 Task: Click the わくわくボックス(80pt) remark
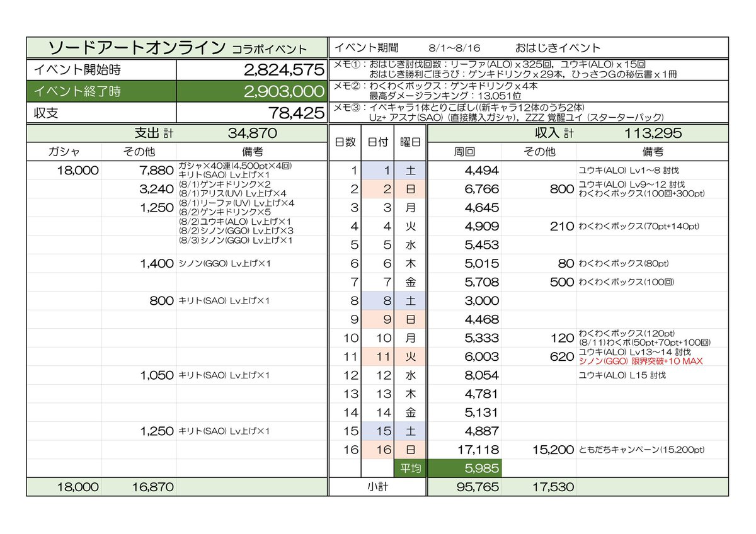pyautogui.click(x=624, y=264)
